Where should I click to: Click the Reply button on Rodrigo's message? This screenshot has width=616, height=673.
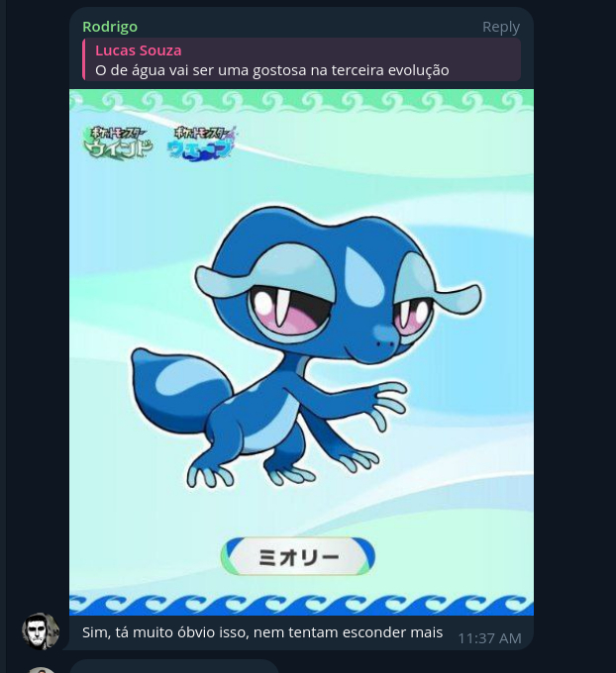(501, 27)
